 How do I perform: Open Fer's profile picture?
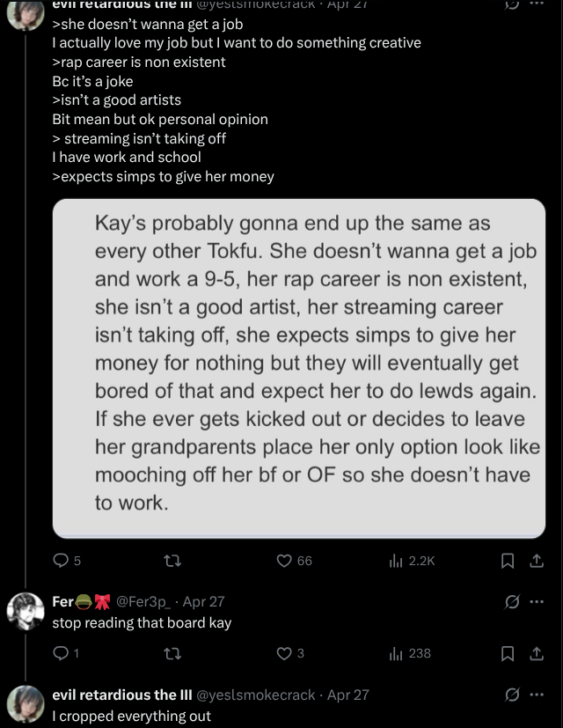[26, 611]
